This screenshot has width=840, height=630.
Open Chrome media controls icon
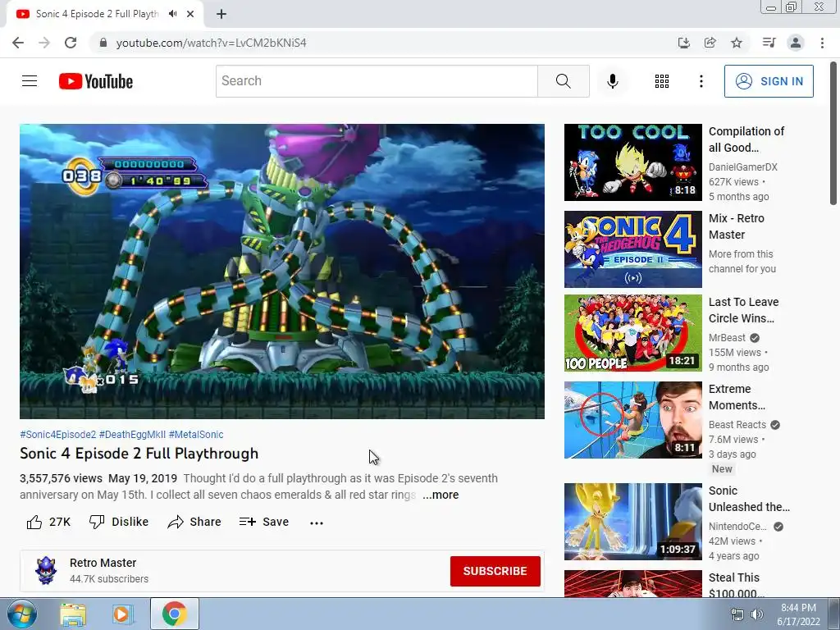[769, 43]
